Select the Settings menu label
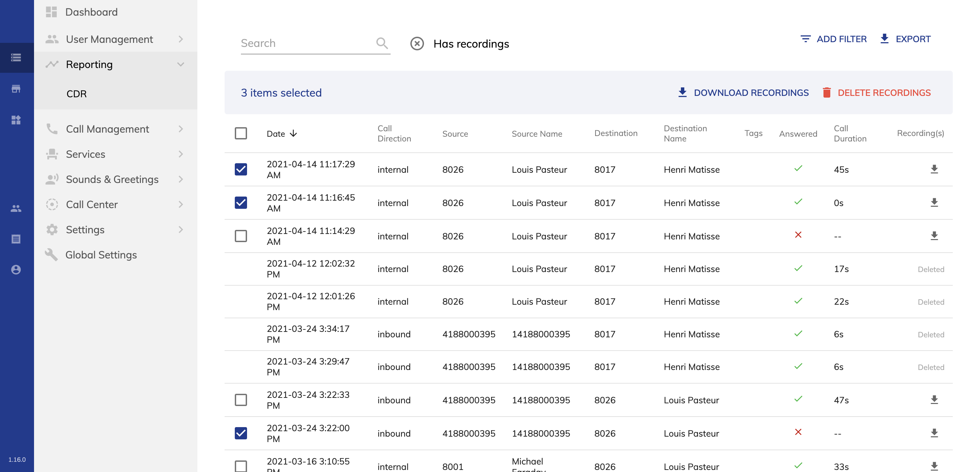This screenshot has height=472, width=980. pos(85,230)
